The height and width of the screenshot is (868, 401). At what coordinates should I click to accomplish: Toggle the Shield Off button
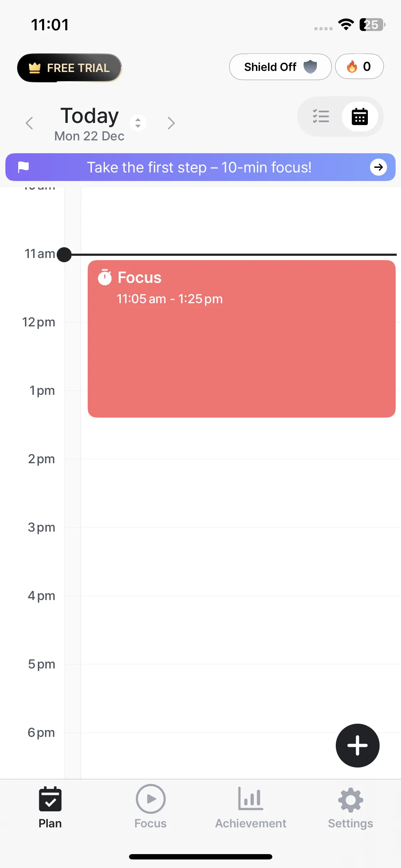(280, 67)
